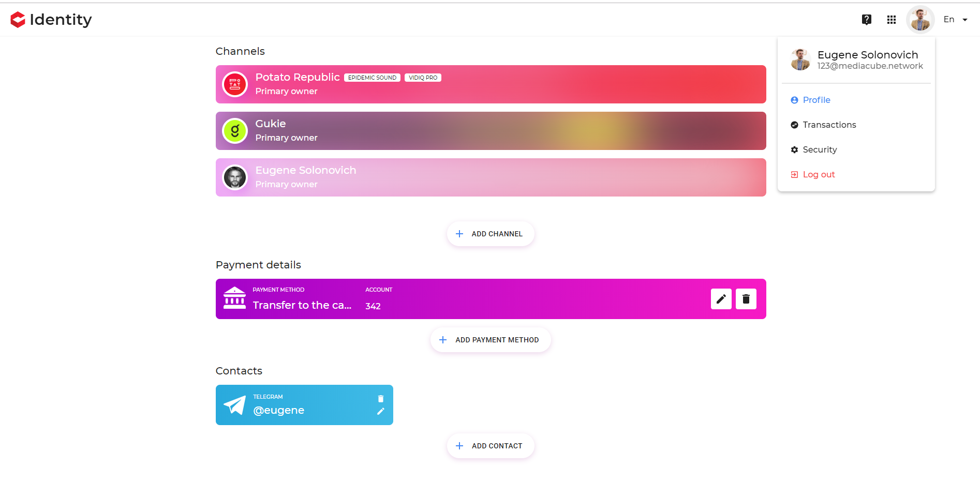The width and height of the screenshot is (980, 482).
Task: Click the VIDIQ PRO badge
Action: point(423,78)
